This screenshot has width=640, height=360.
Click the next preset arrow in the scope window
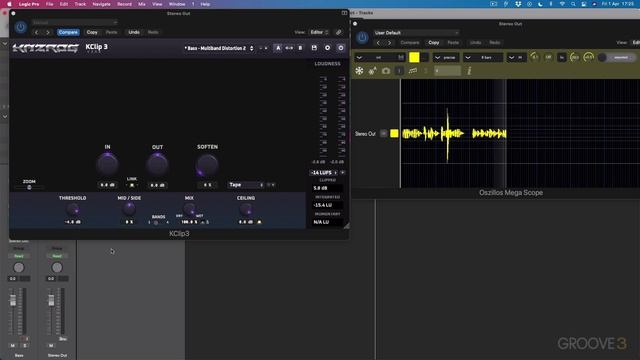[389, 43]
